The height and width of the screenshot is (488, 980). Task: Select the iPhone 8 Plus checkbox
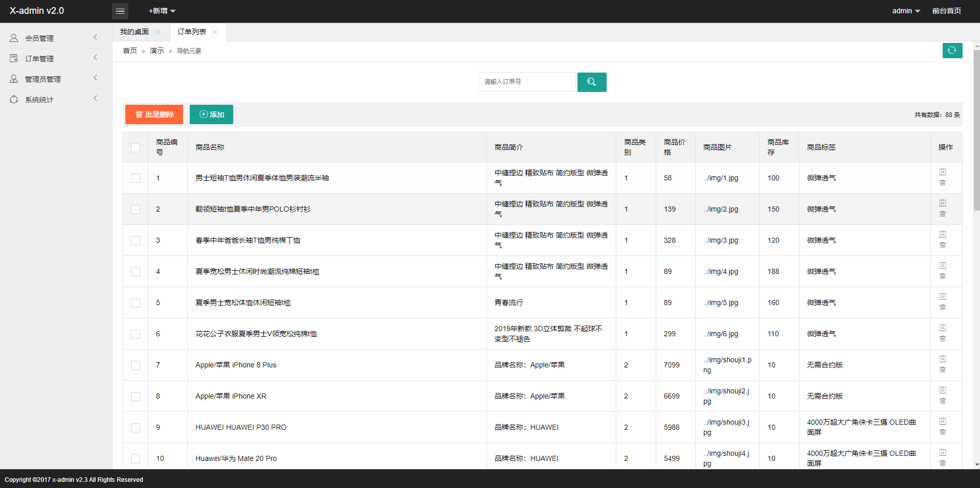[136, 365]
